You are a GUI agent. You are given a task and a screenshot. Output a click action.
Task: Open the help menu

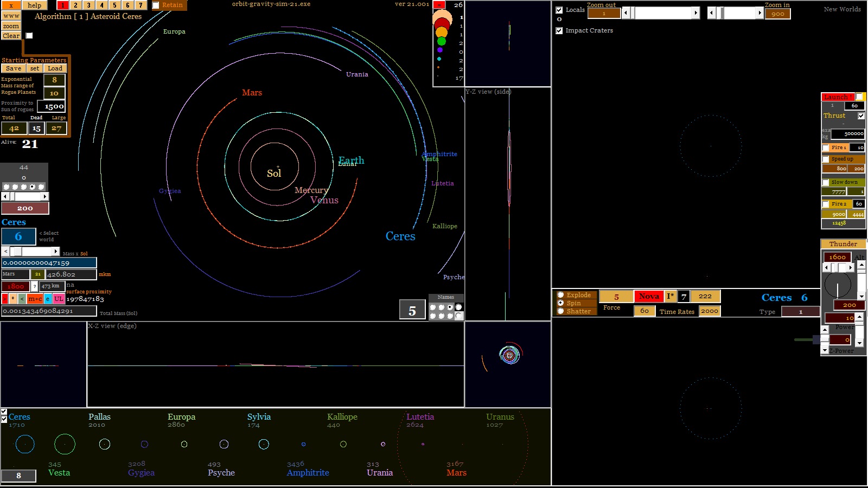[34, 5]
